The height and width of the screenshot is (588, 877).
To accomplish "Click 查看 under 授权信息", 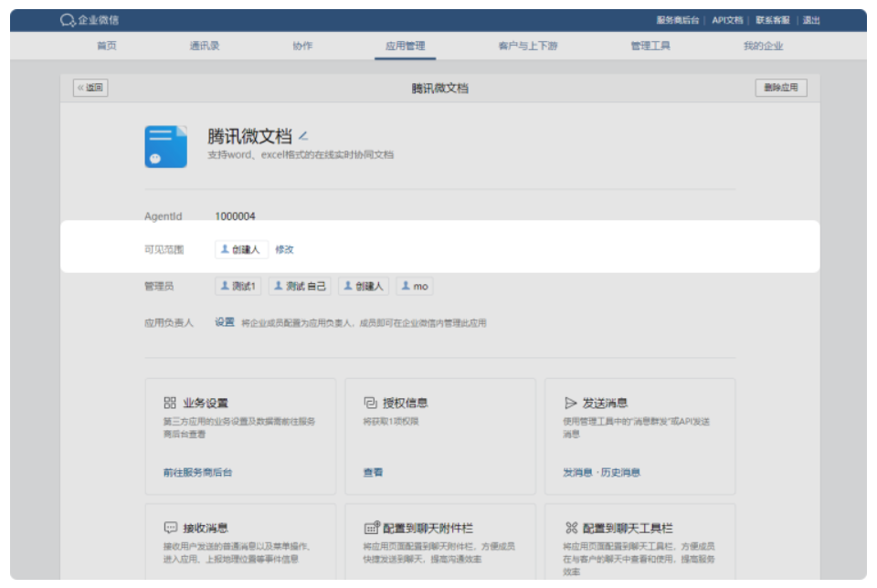I will tap(373, 472).
